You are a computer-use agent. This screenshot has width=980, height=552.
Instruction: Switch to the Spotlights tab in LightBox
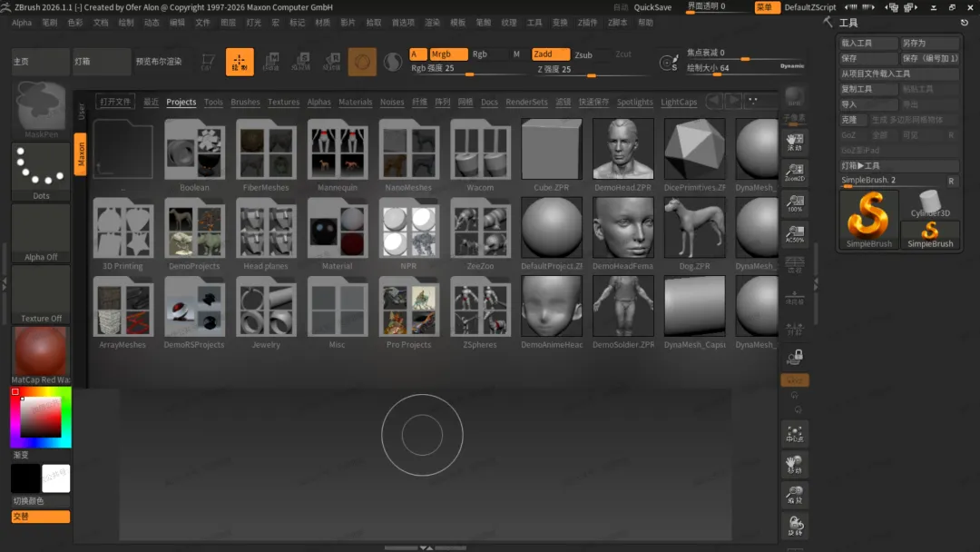[x=634, y=102]
